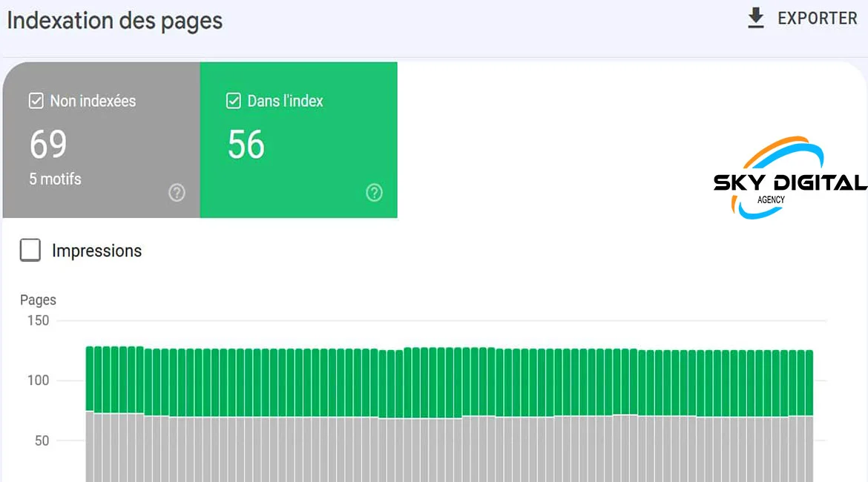This screenshot has height=482, width=868.
Task: Click the 100 axis value
Action: click(38, 380)
